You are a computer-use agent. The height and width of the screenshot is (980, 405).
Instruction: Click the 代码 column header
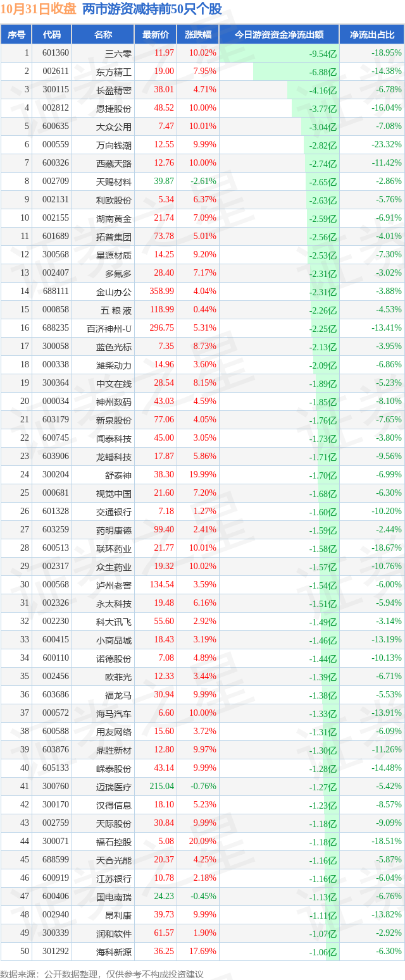coord(51,35)
